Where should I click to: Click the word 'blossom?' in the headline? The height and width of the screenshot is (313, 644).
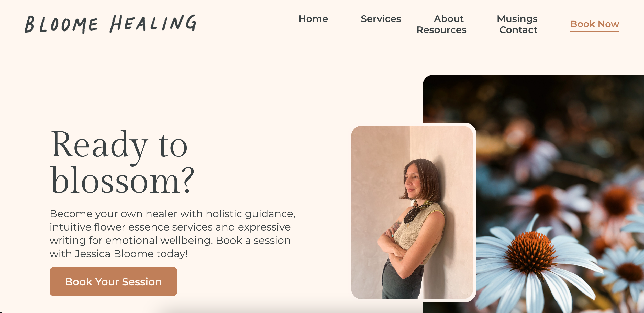coord(123,181)
